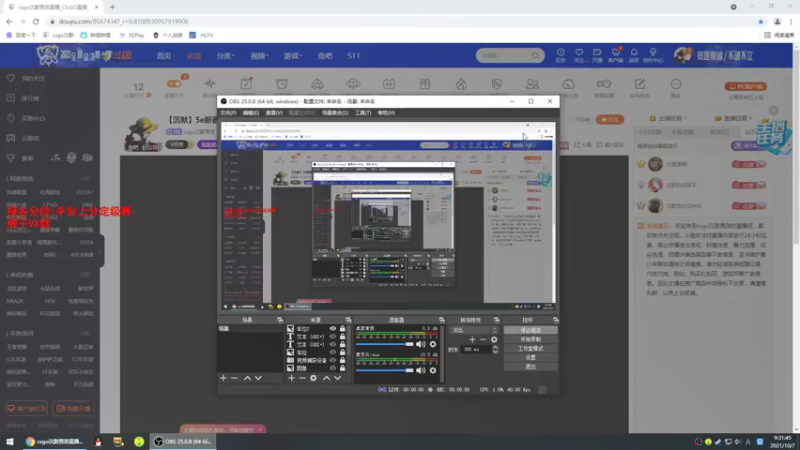Open OBS Help menu
The width and height of the screenshot is (800, 450).
pos(386,113)
